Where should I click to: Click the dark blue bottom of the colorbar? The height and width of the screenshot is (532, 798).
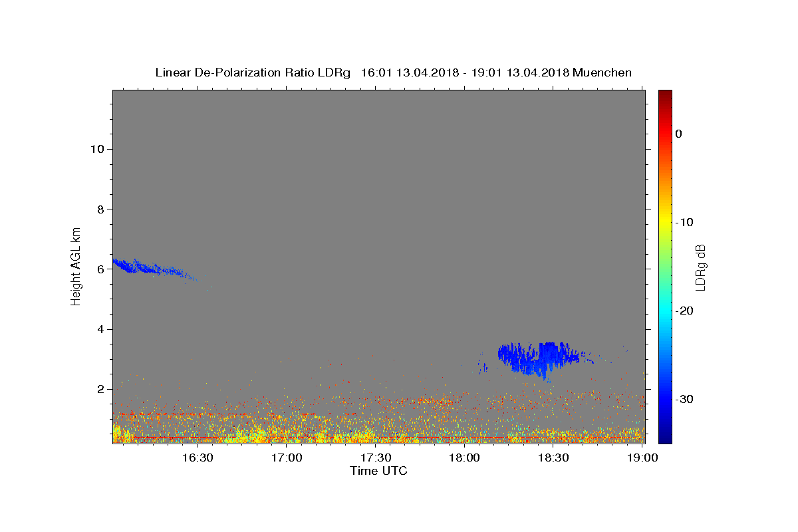[x=665, y=436]
